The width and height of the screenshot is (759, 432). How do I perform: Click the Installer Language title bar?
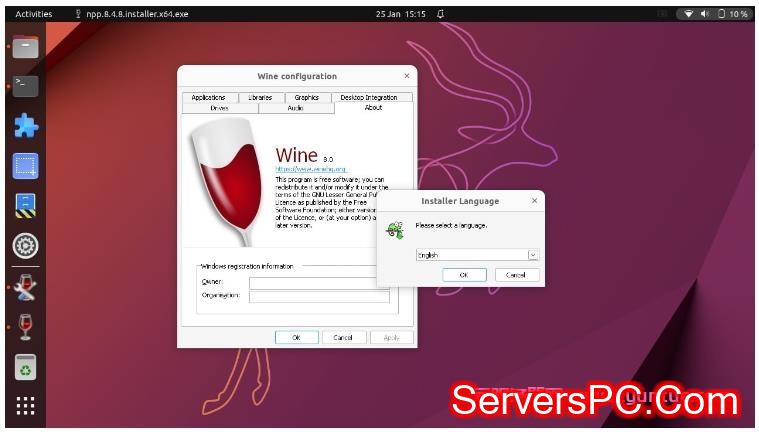(x=460, y=201)
